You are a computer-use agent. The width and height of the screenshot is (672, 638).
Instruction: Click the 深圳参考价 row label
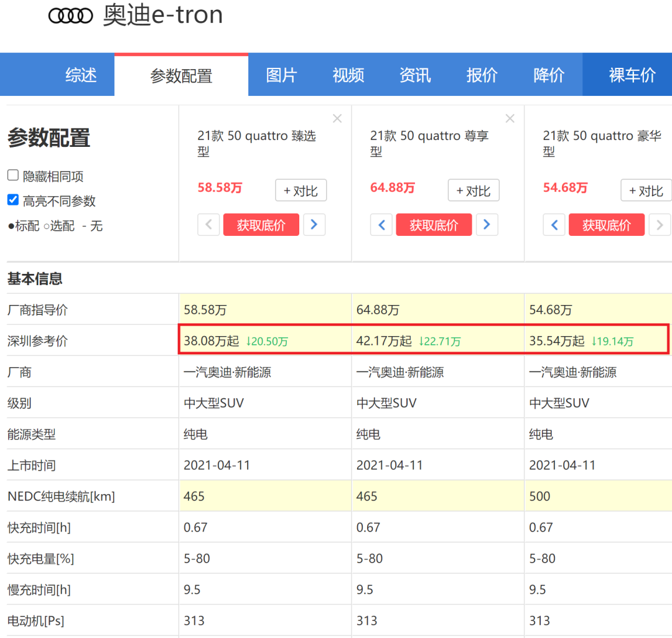coord(38,341)
